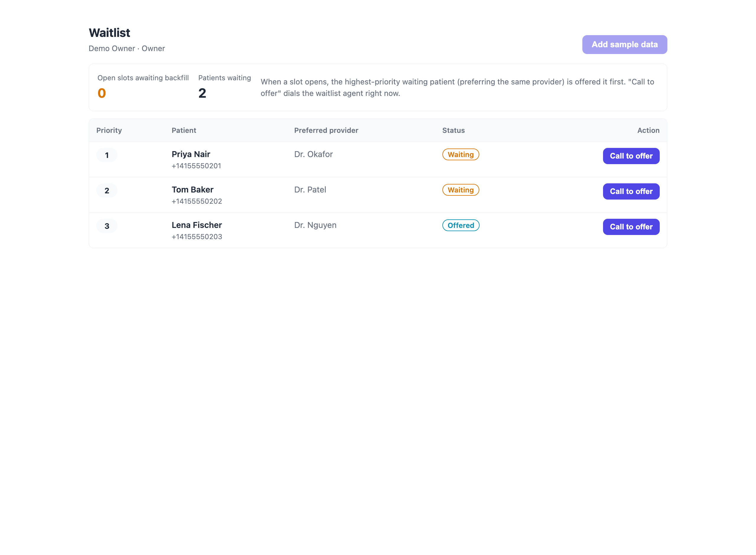
Task: Click priority number 3 badge
Action: (107, 226)
